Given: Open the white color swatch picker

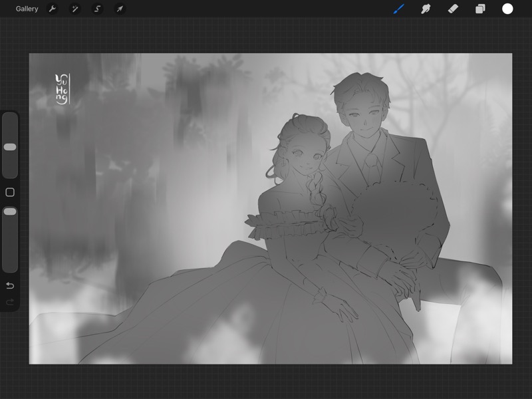Looking at the screenshot, I should [507, 9].
